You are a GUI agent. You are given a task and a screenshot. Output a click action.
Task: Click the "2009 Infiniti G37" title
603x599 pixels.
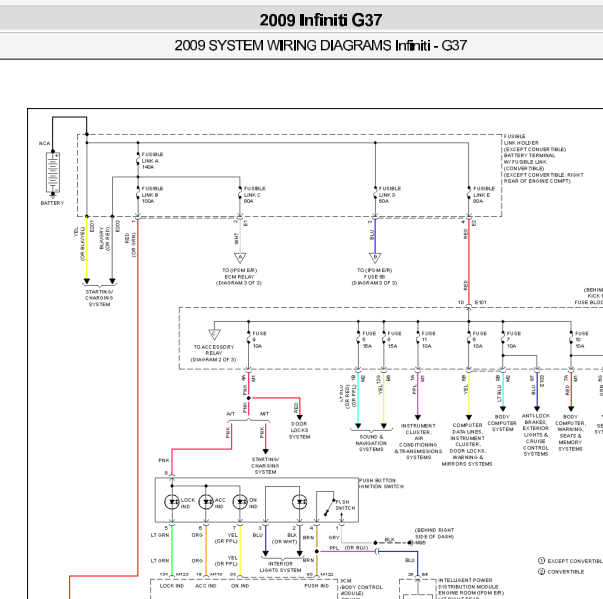click(x=321, y=20)
